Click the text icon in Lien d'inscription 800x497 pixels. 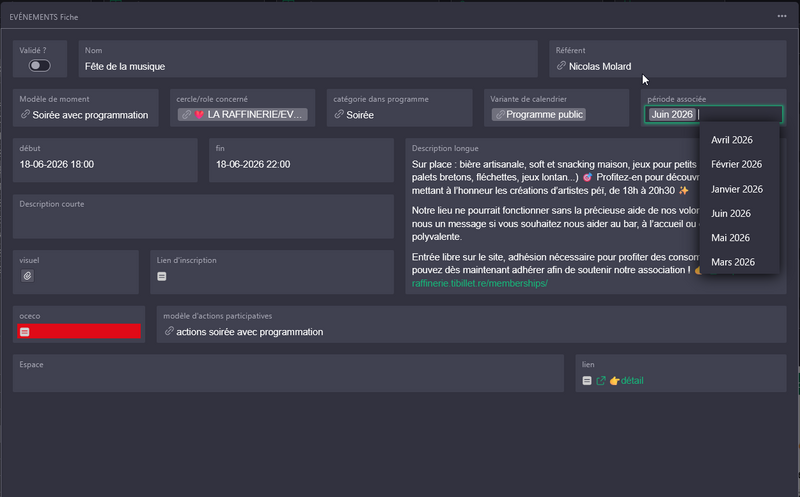click(x=162, y=276)
